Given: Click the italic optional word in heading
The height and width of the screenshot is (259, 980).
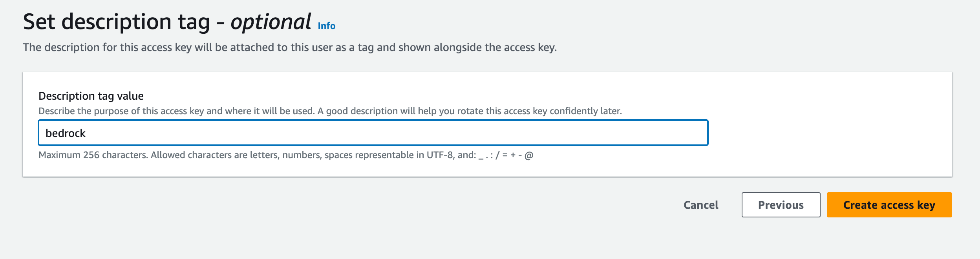Looking at the screenshot, I should pyautogui.click(x=271, y=22).
